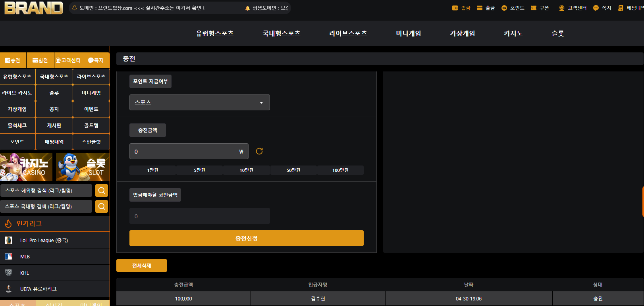Open the 슬롯 SLOT penguin banner
This screenshot has width=644, height=306.
tap(83, 167)
